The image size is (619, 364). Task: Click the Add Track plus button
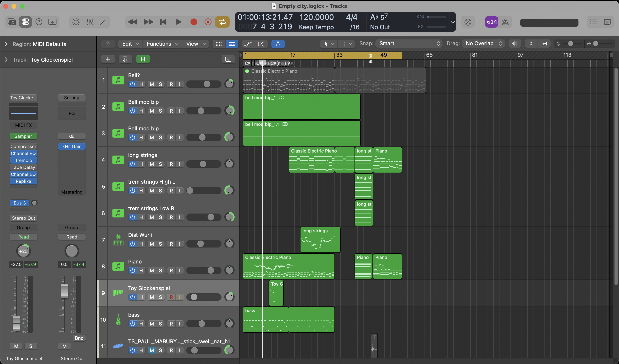click(108, 59)
